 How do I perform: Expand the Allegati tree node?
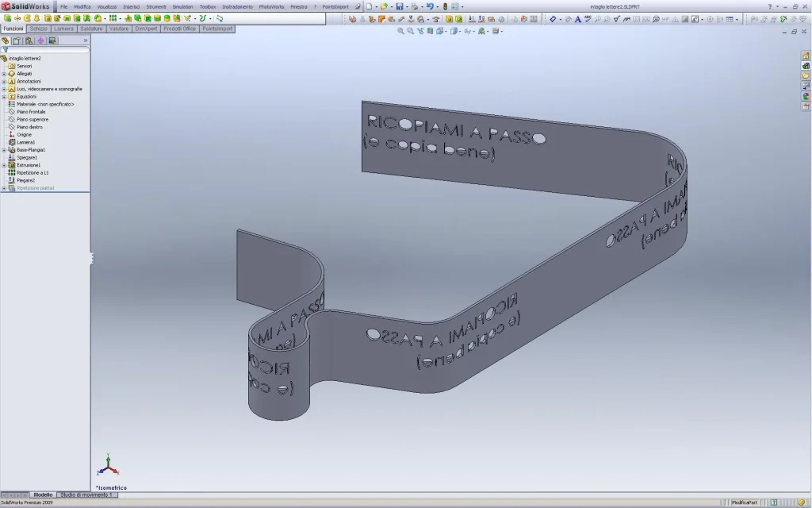(4, 74)
